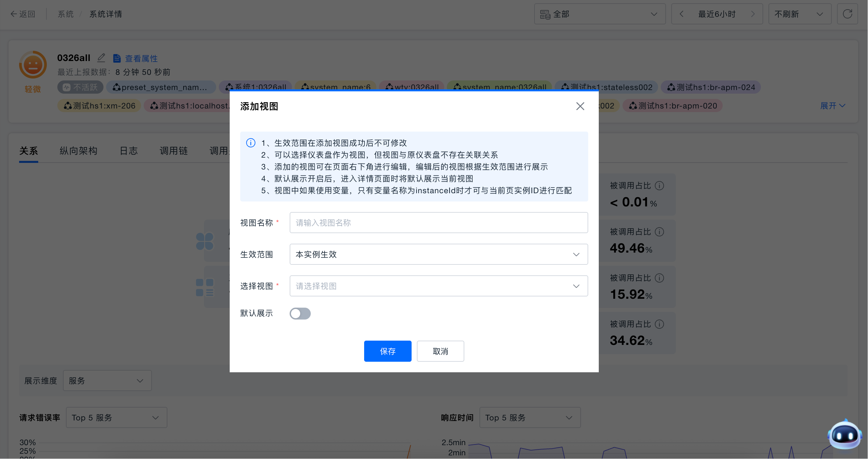Click the 视图名称 input field
The height and width of the screenshot is (459, 868).
[439, 223]
